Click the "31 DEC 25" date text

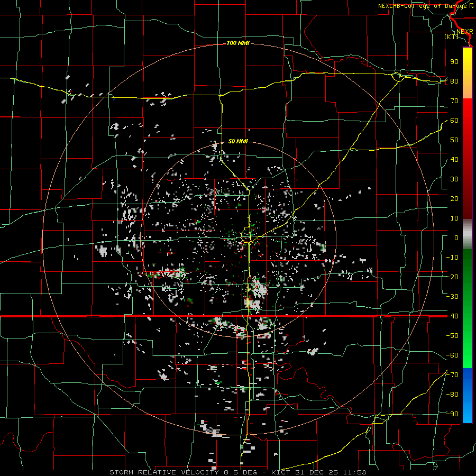(317, 472)
